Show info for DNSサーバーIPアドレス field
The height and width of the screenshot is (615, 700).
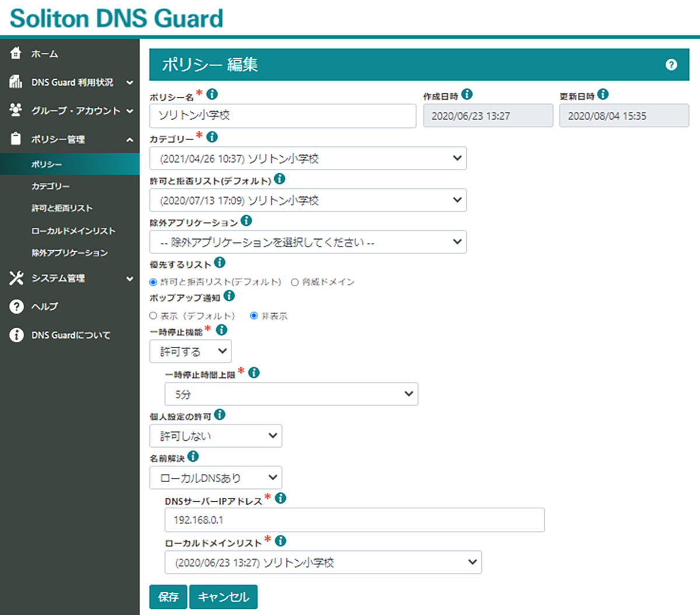point(281,498)
